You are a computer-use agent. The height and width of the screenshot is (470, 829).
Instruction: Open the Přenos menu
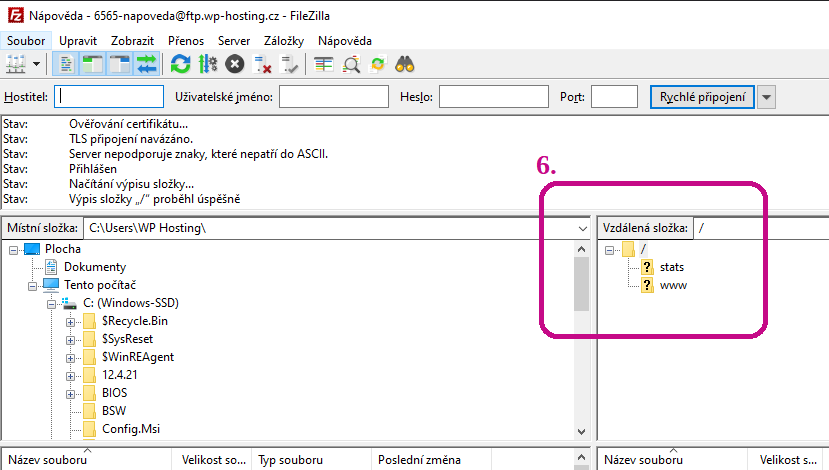pos(186,41)
